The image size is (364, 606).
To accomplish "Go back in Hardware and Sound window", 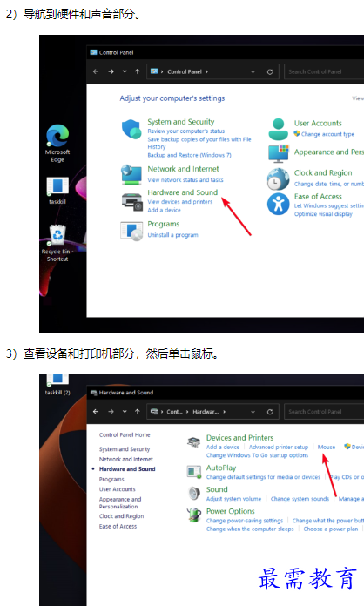I will 96,412.
